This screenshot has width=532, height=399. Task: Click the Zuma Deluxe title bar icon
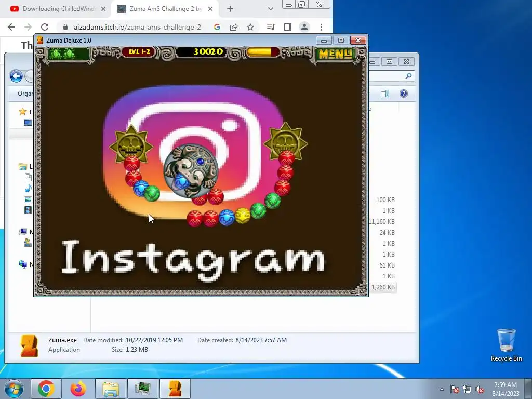(x=40, y=40)
